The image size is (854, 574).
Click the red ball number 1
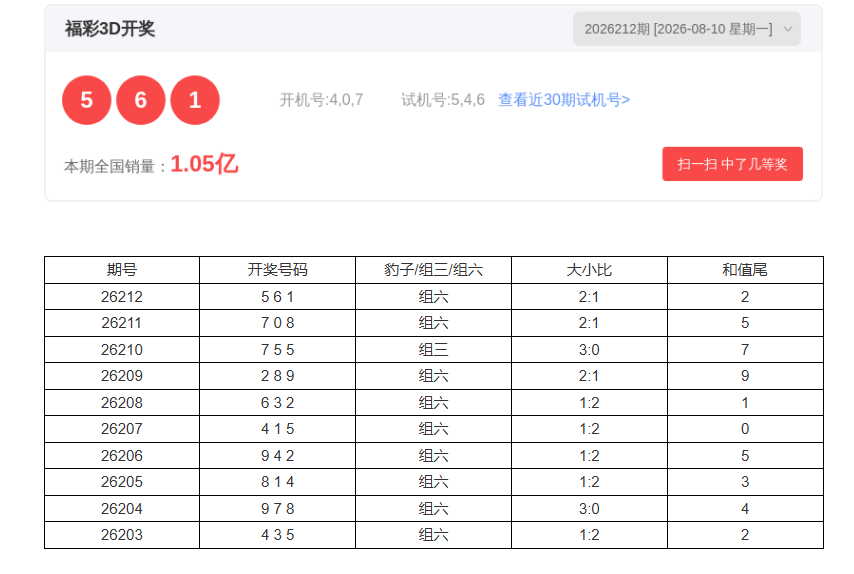[195, 100]
